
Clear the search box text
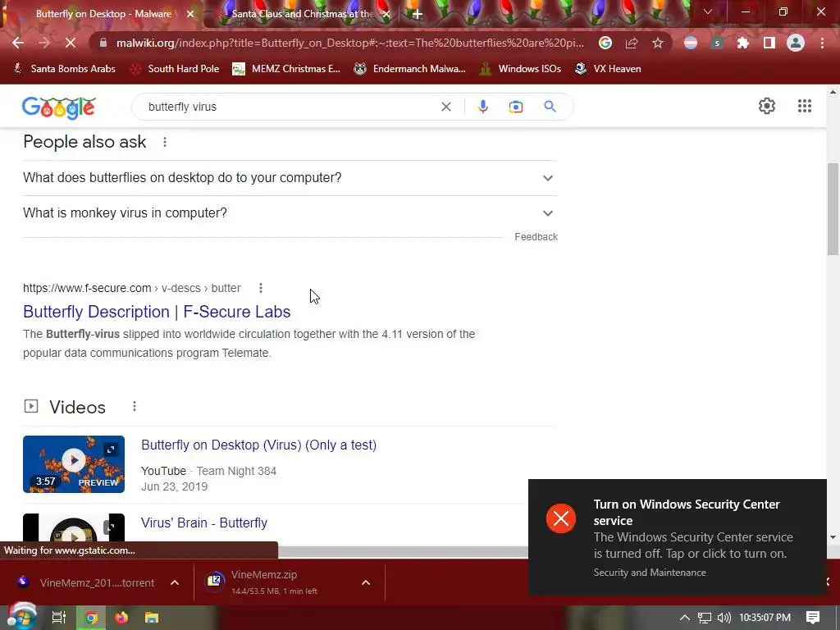[445, 107]
